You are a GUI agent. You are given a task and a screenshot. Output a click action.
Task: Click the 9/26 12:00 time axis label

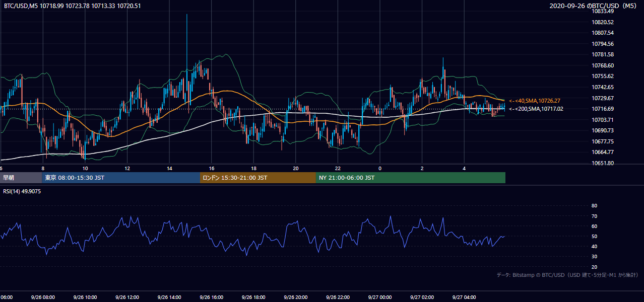click(x=127, y=297)
